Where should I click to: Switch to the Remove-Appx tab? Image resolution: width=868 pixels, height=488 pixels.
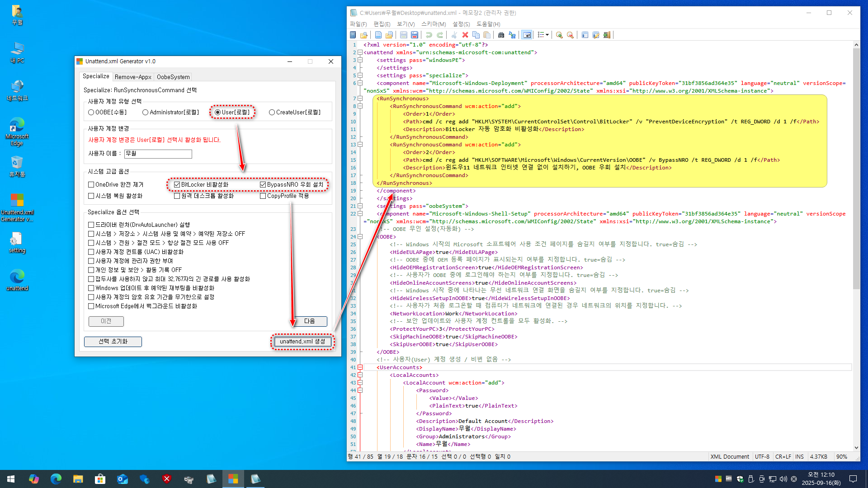point(132,77)
